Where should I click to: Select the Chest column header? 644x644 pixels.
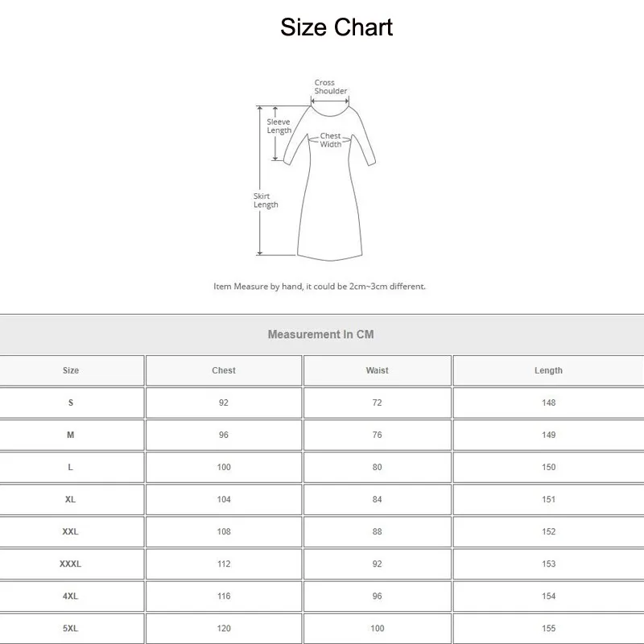224,370
